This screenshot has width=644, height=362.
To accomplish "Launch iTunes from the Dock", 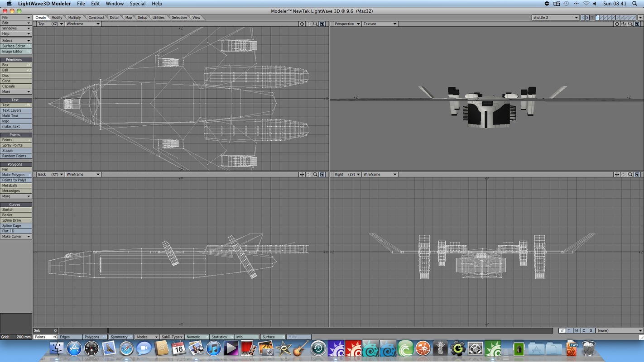I will 213,348.
